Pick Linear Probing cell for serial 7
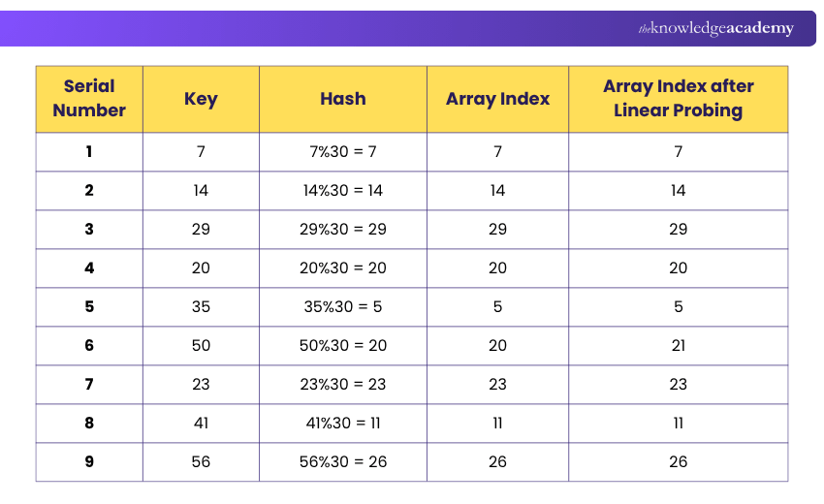The image size is (824, 504). click(678, 384)
